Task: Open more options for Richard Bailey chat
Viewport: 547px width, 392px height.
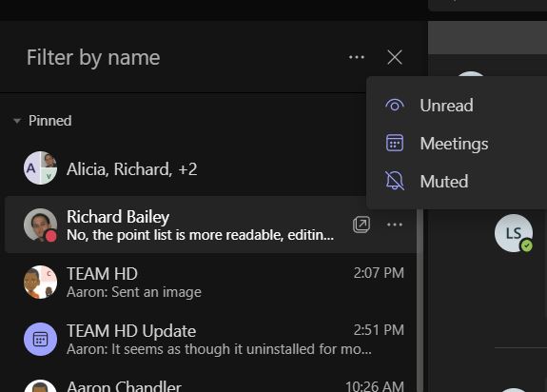Action: 395,225
